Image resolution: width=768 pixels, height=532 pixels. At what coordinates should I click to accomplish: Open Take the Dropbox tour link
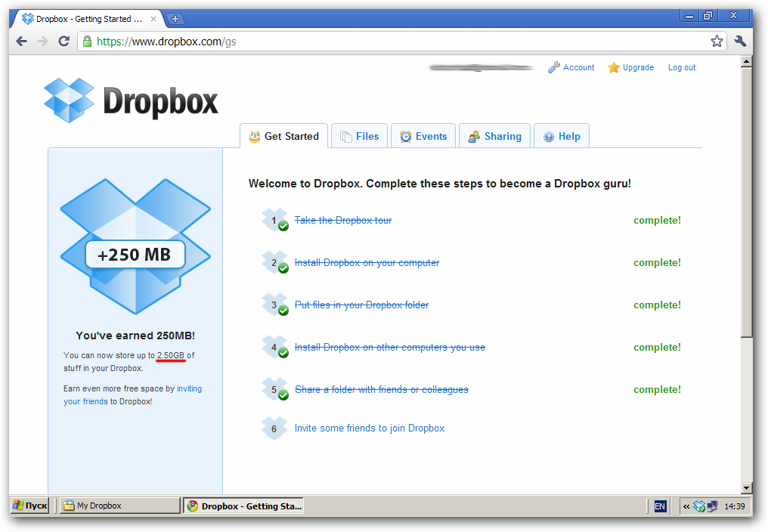(343, 221)
